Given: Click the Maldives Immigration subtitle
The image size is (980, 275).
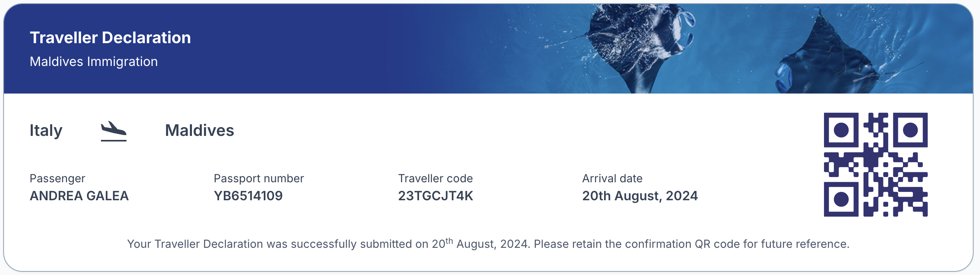Looking at the screenshot, I should (x=94, y=62).
